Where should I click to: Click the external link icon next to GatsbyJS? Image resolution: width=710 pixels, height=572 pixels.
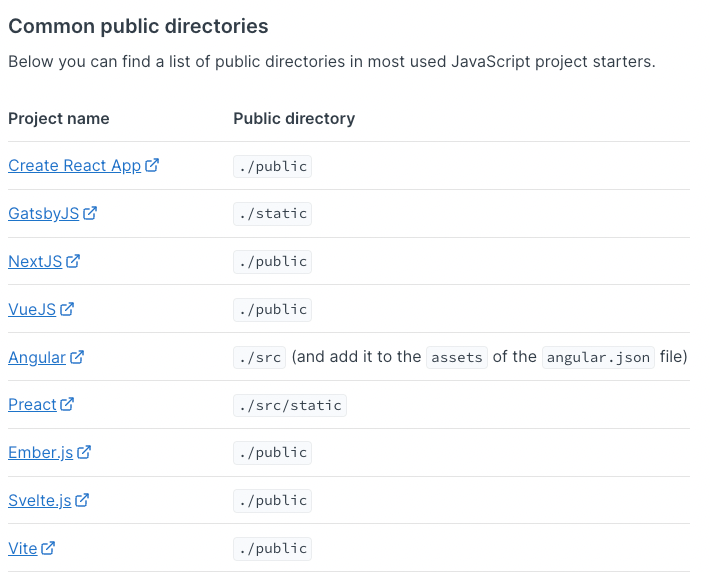click(x=90, y=213)
